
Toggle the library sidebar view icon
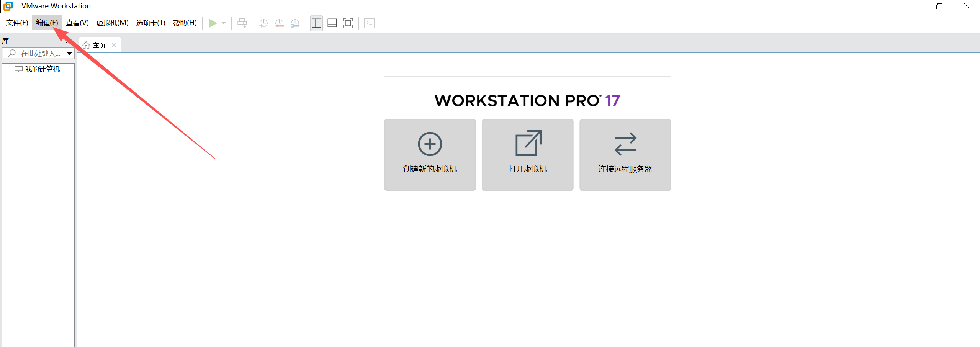[316, 23]
